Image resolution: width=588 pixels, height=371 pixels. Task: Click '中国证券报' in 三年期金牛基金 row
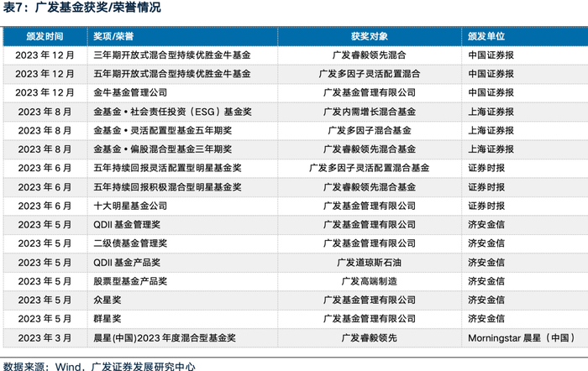(x=491, y=55)
